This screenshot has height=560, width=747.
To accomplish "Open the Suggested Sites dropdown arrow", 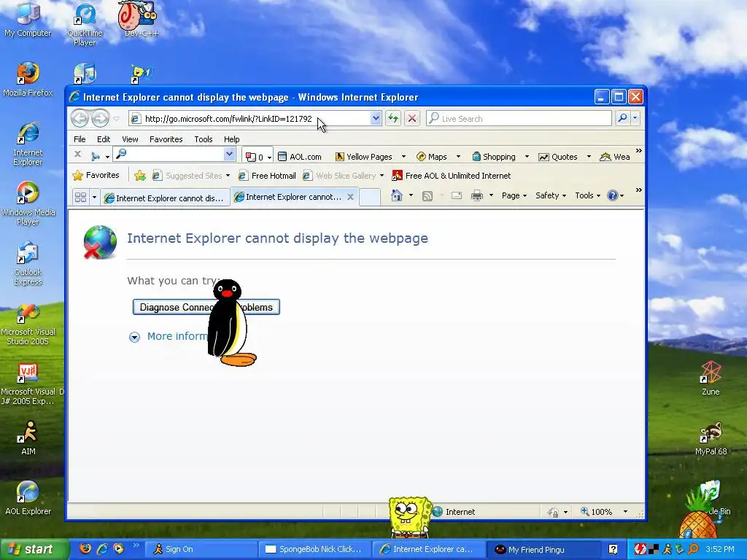I will click(x=228, y=176).
